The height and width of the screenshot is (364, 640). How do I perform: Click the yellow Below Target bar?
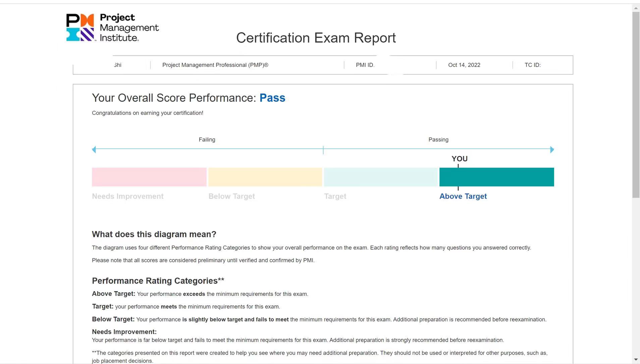pyautogui.click(x=265, y=177)
